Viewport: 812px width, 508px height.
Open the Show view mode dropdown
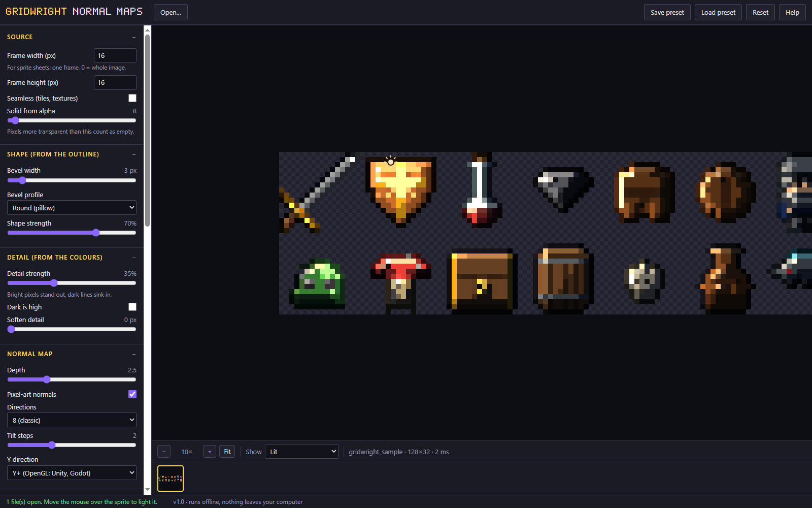pyautogui.click(x=301, y=452)
